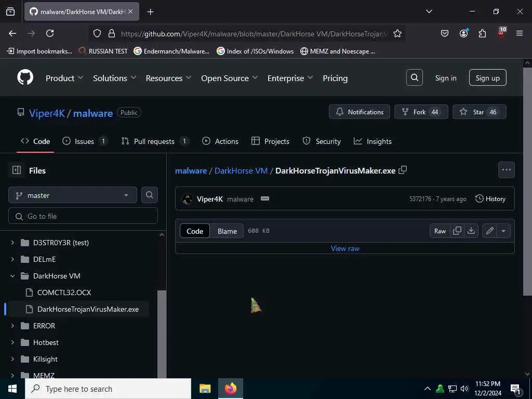Click the Go to file input
The height and width of the screenshot is (399, 532).
tap(83, 216)
